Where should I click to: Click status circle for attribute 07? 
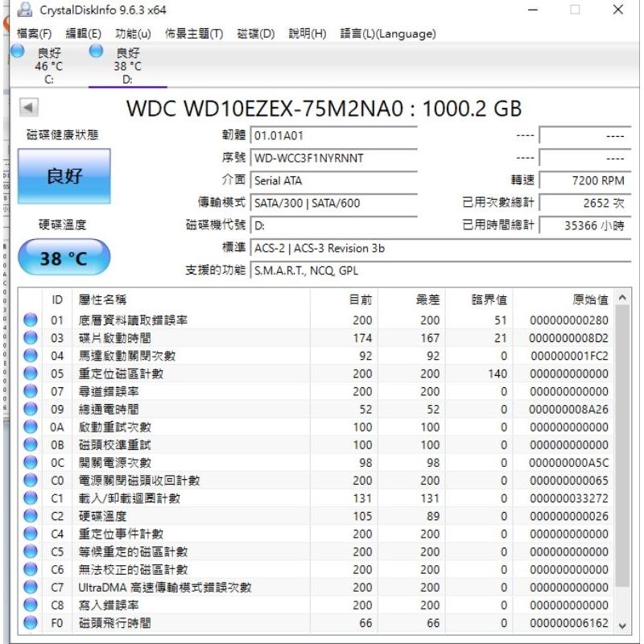pos(31,391)
